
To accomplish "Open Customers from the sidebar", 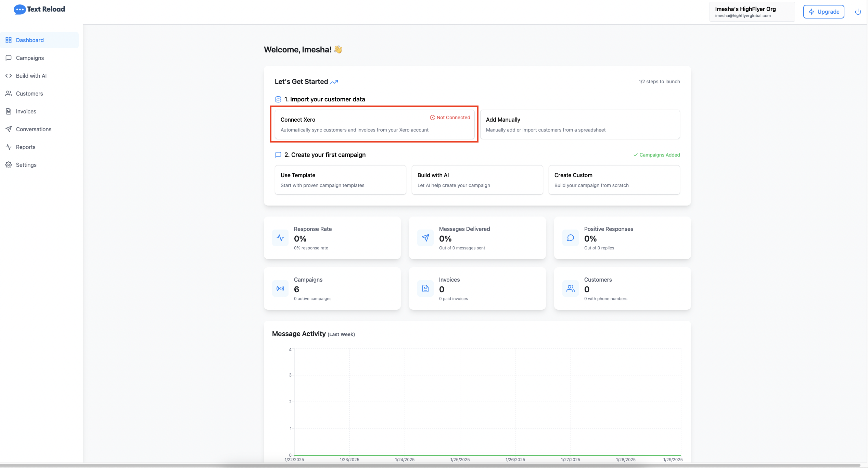I will click(29, 93).
